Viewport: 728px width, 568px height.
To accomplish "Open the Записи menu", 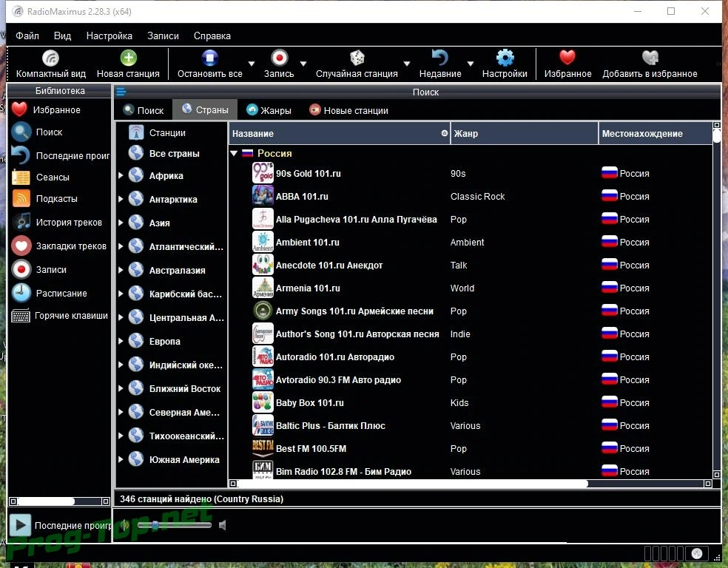I will coord(163,35).
